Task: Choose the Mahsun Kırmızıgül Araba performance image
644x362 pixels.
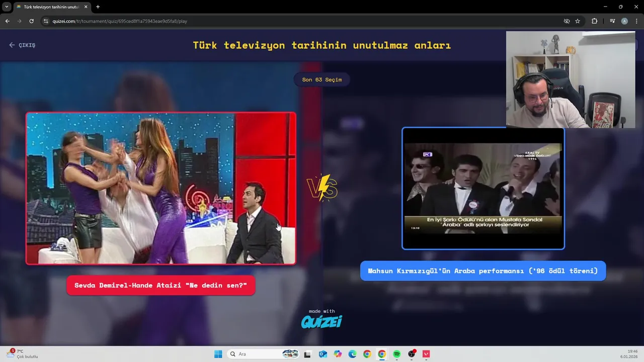Action: click(483, 189)
